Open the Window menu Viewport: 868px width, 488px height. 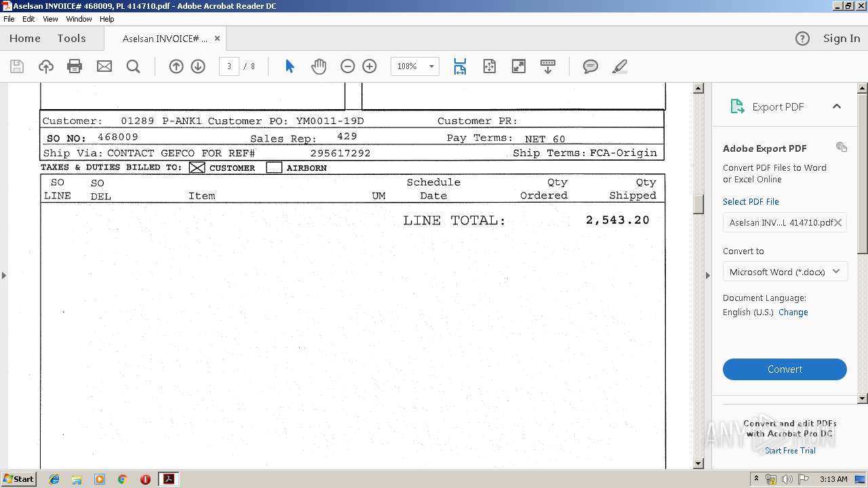pos(79,19)
